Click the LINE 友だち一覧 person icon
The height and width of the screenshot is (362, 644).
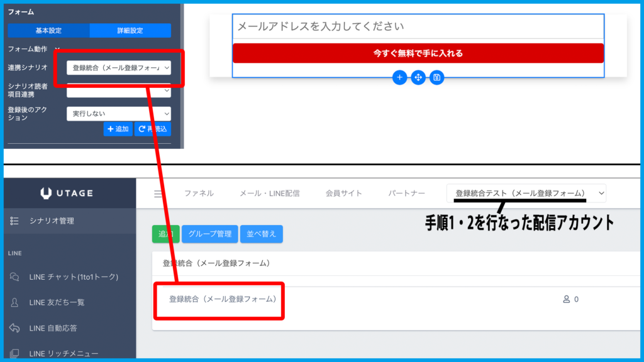[14, 302]
